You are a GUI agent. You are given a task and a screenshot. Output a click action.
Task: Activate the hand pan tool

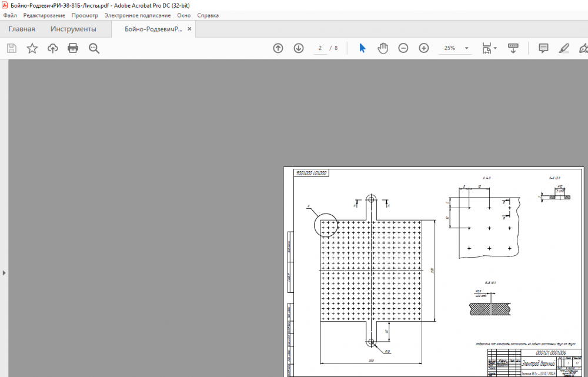383,48
